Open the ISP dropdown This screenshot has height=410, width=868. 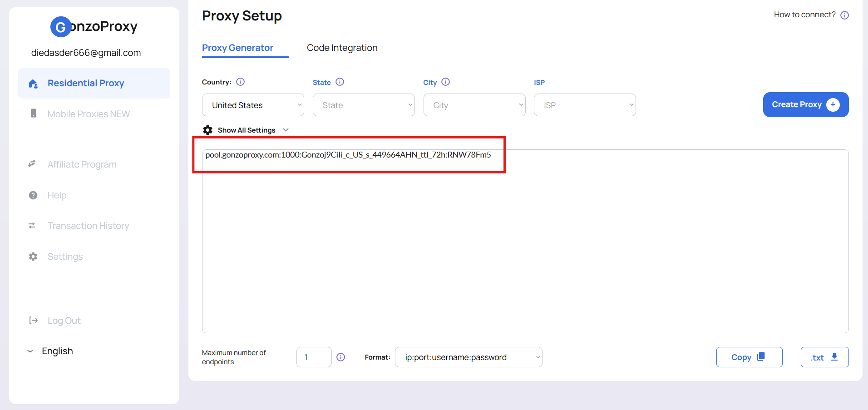tap(585, 105)
